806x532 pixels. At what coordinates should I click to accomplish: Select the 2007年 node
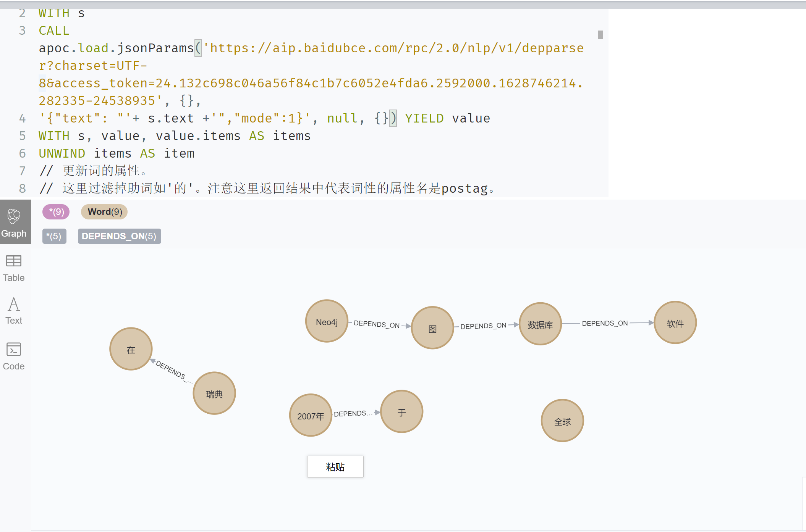point(310,416)
